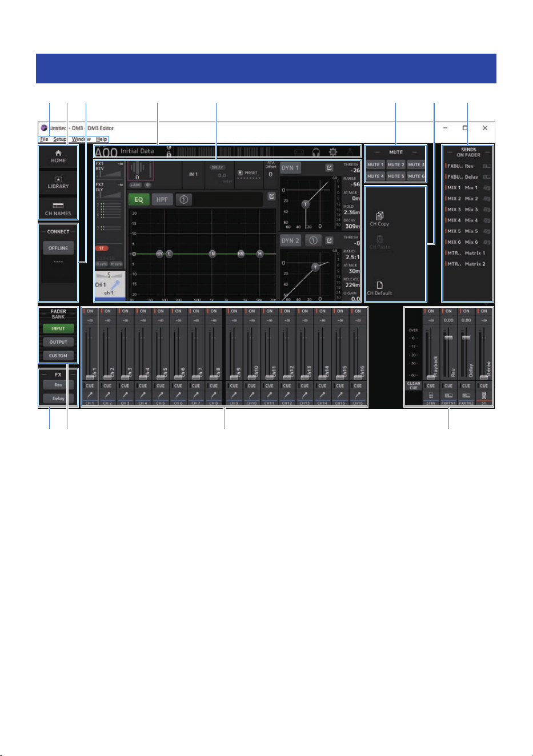This screenshot has height=756, width=533.
Task: Open the LIBRARY star icon
Action: point(58,179)
